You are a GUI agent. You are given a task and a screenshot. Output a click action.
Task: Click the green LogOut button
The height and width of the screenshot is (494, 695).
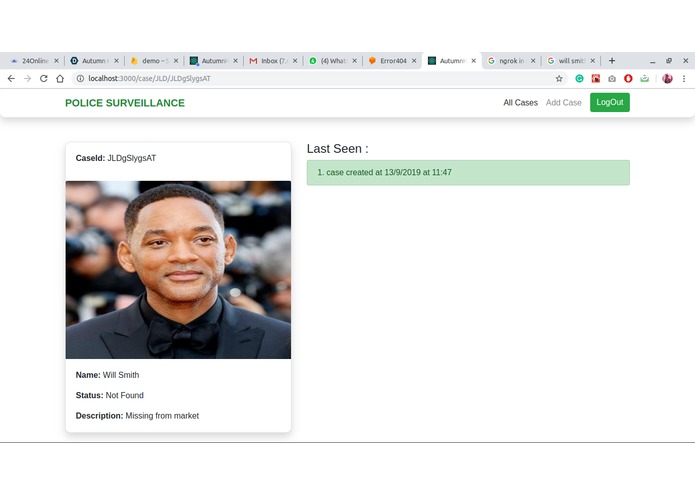click(609, 102)
